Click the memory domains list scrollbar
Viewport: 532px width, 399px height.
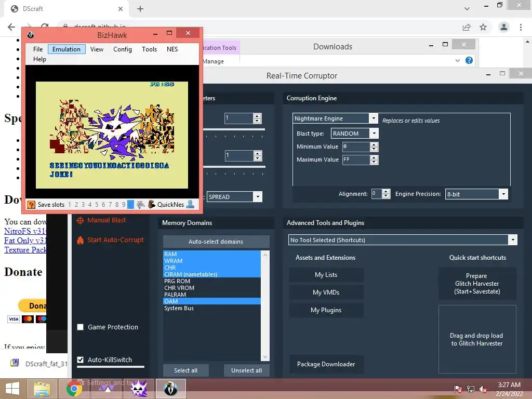point(265,305)
